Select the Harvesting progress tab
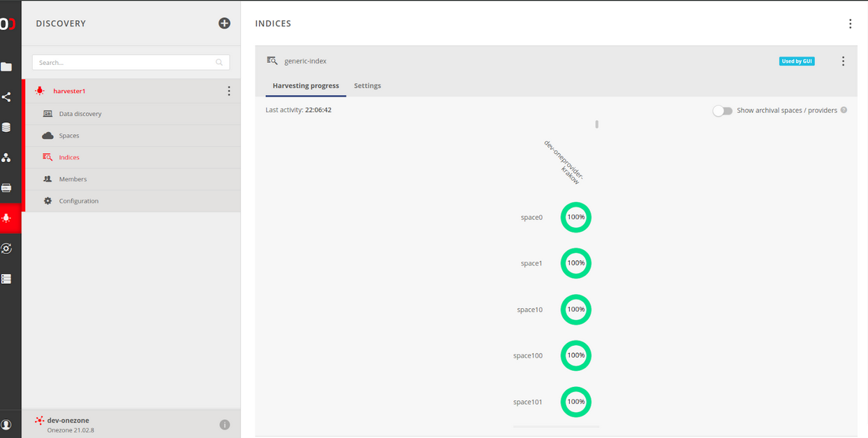868x438 pixels. tap(306, 86)
